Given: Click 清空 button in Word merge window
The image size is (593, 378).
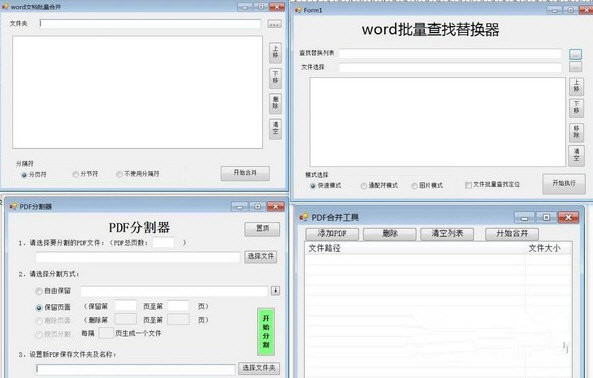Looking at the screenshot, I should click(x=275, y=129).
